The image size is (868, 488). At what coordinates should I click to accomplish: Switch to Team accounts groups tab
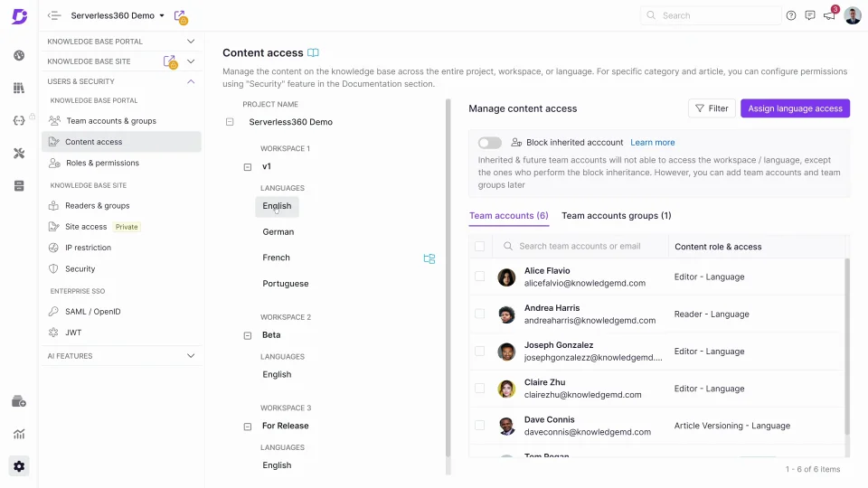point(616,216)
